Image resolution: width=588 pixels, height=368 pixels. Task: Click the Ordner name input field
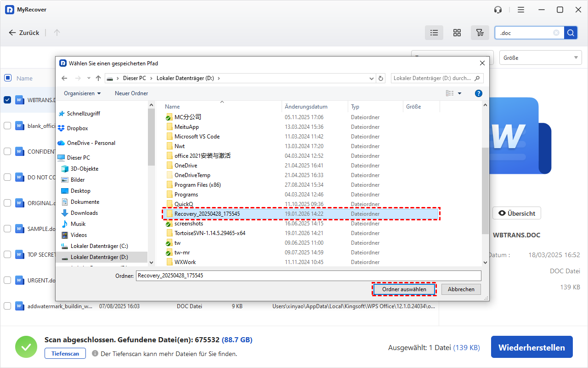pyautogui.click(x=308, y=276)
